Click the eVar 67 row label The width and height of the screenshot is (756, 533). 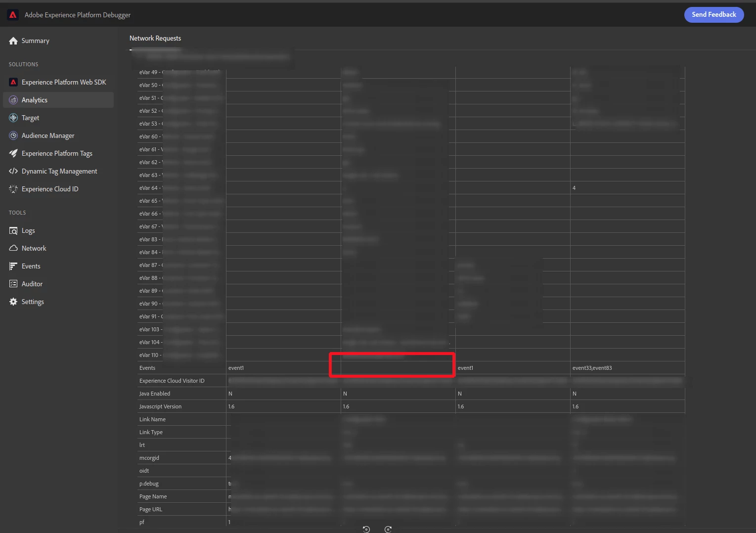coord(150,226)
